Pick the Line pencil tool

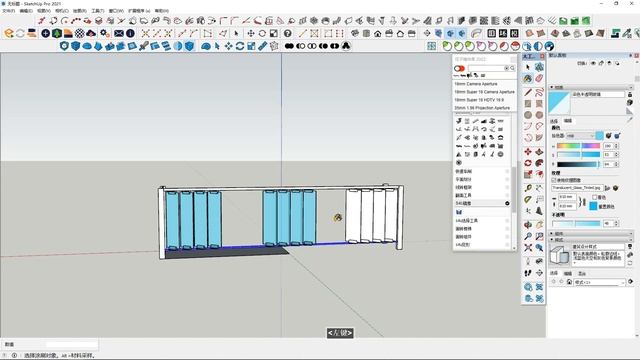528,92
